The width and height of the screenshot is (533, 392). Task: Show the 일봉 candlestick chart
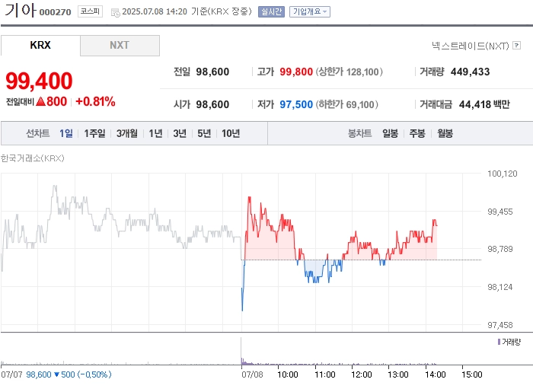click(390, 133)
